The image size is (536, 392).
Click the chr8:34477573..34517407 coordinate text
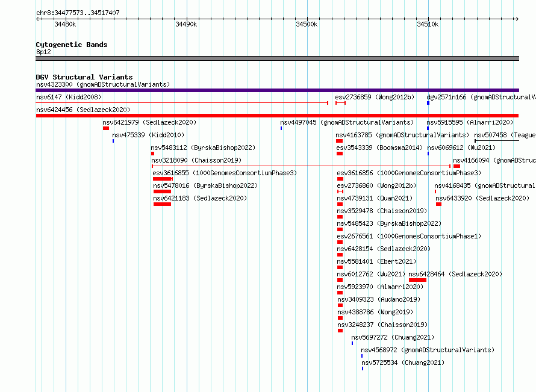click(78, 13)
